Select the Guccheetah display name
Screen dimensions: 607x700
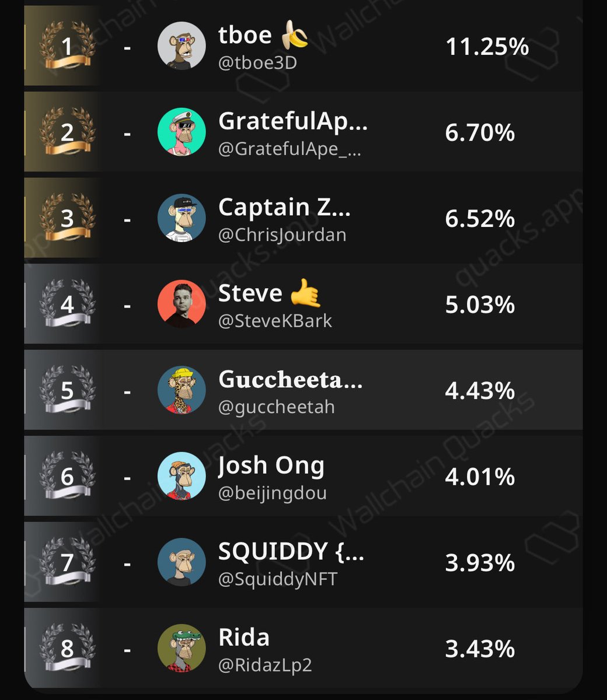tap(290, 380)
